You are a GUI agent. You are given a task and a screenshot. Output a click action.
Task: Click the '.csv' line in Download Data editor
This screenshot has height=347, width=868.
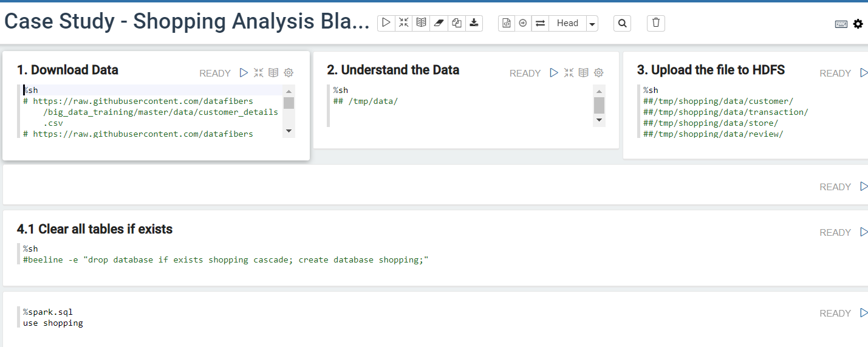pyautogui.click(x=53, y=123)
